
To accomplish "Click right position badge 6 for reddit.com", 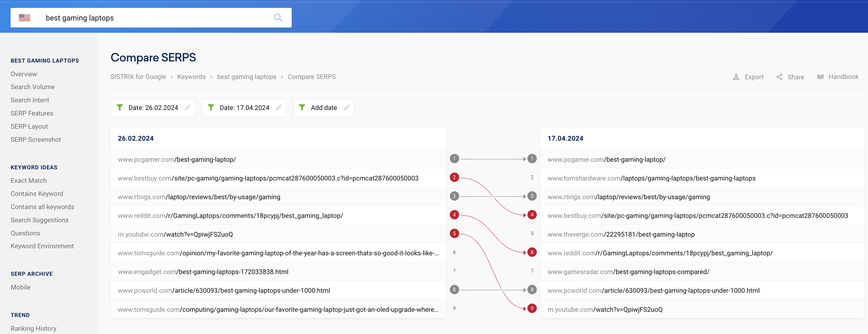I will pyautogui.click(x=532, y=252).
